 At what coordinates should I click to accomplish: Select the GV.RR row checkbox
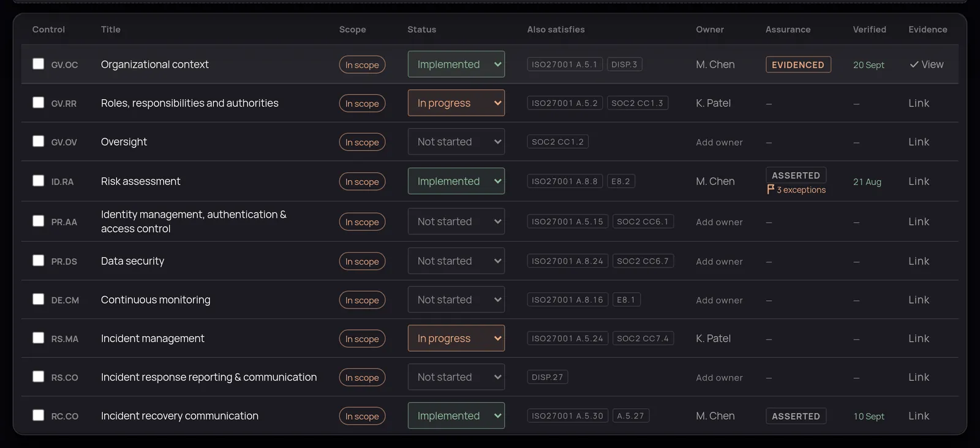tap(38, 102)
